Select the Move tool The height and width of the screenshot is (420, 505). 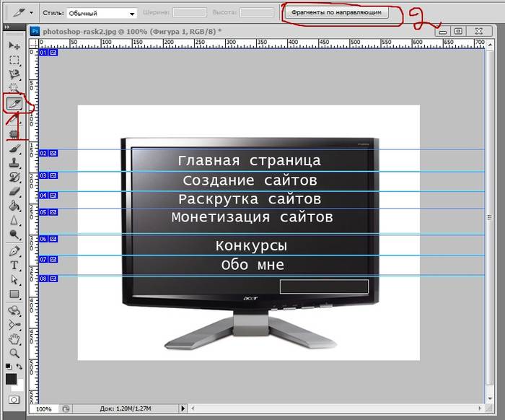[x=14, y=46]
